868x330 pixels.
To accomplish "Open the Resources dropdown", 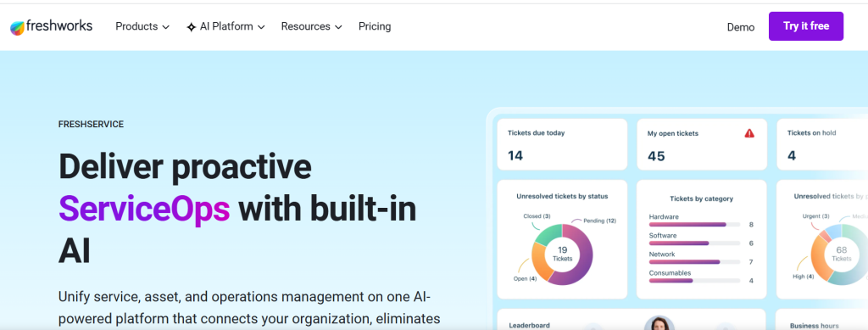I will coord(311,26).
